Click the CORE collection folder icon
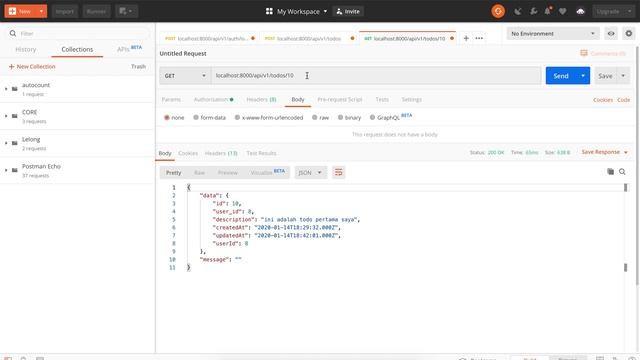 (15, 116)
